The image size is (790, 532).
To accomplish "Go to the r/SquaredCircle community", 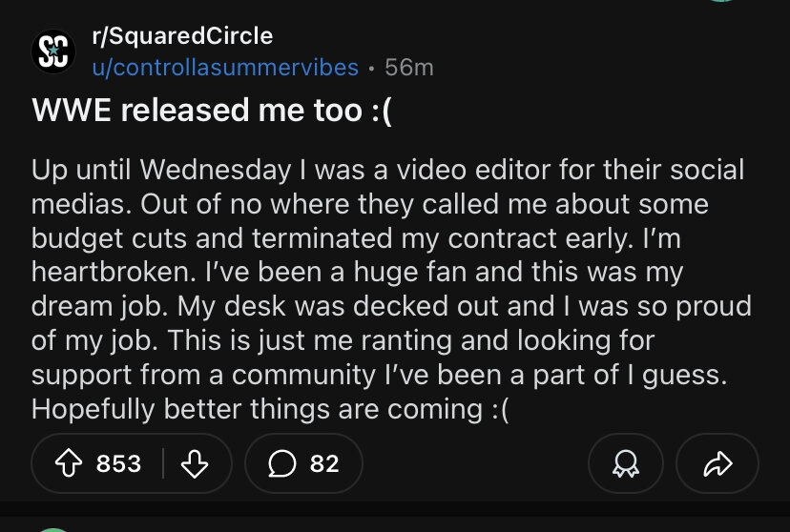I will click(181, 36).
